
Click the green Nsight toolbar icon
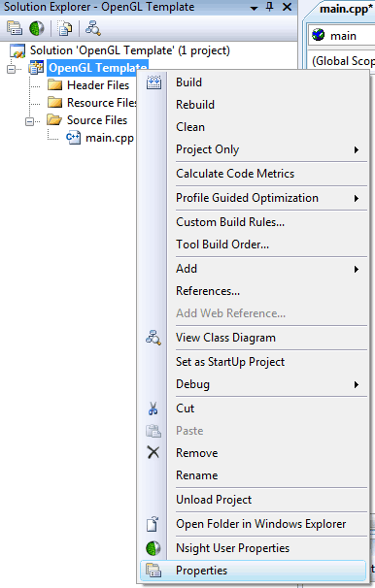37,28
